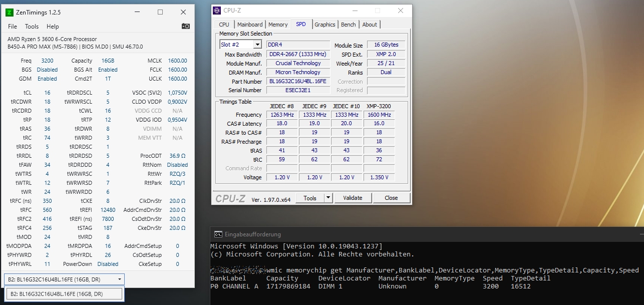Image resolution: width=644 pixels, height=305 pixels.
Task: Switch to the CPU tab in CPU-Z
Action: tap(224, 25)
